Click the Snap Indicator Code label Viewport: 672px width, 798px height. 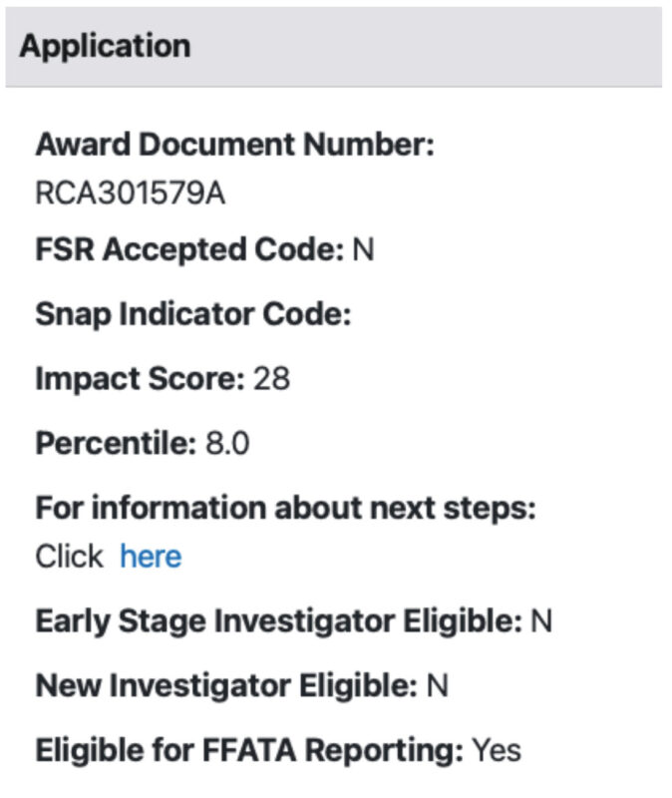[193, 314]
